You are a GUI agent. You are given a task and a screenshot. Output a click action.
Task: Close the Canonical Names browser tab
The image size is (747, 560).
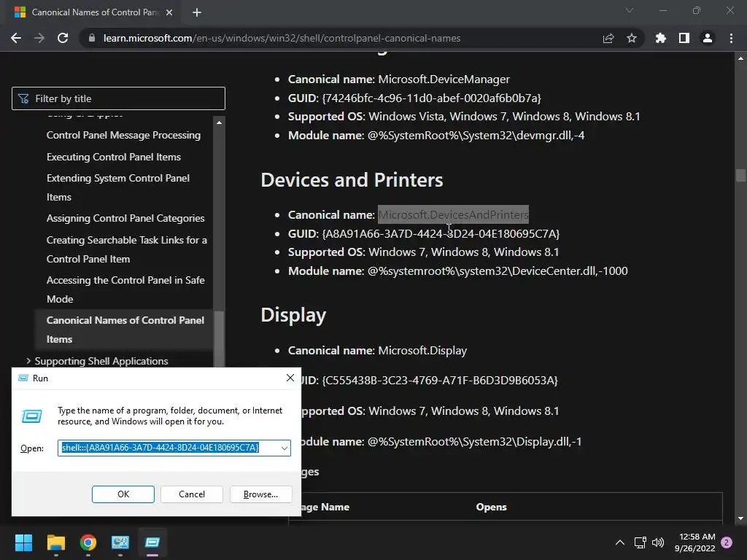pyautogui.click(x=169, y=12)
